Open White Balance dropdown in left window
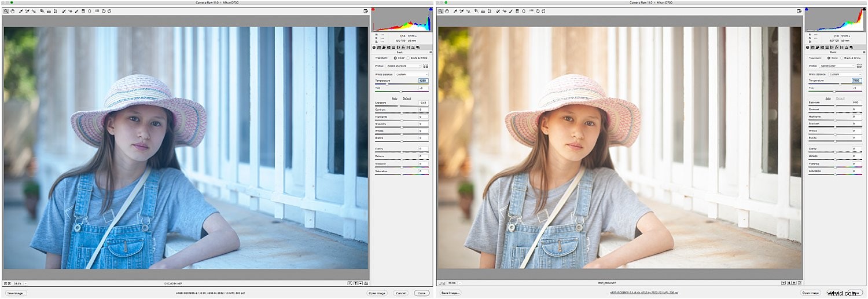The image size is (868, 299). pyautogui.click(x=412, y=75)
